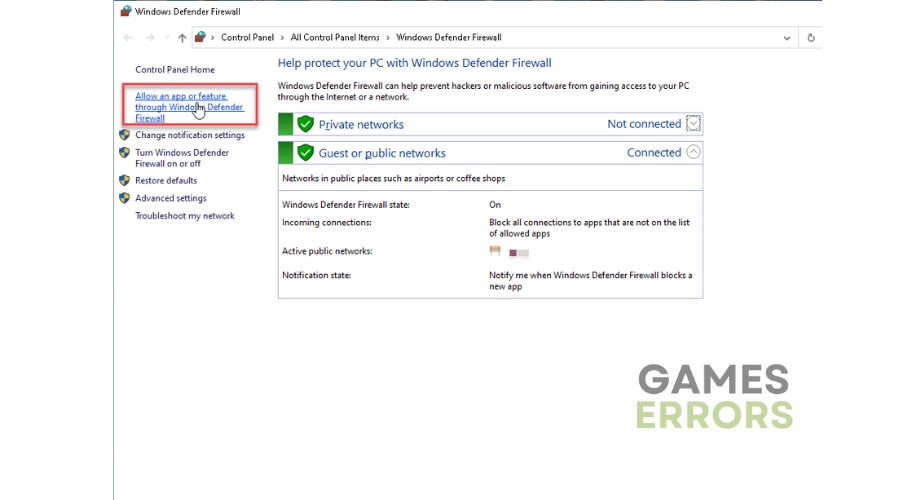Click Windows Defender Firewall state label
Image resolution: width=900 pixels, height=500 pixels.
click(346, 204)
